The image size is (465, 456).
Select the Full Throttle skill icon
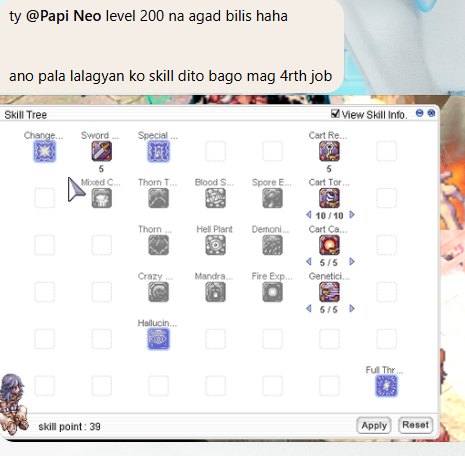tap(386, 386)
